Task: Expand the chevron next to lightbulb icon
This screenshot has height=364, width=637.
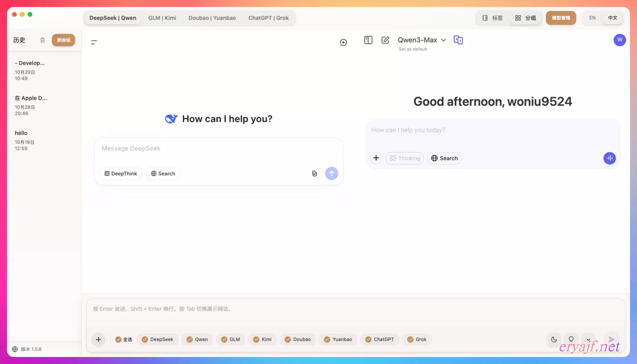Action: click(x=588, y=339)
